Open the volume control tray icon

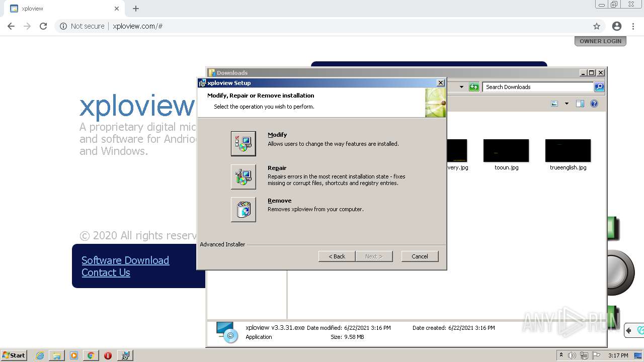pyautogui.click(x=572, y=355)
